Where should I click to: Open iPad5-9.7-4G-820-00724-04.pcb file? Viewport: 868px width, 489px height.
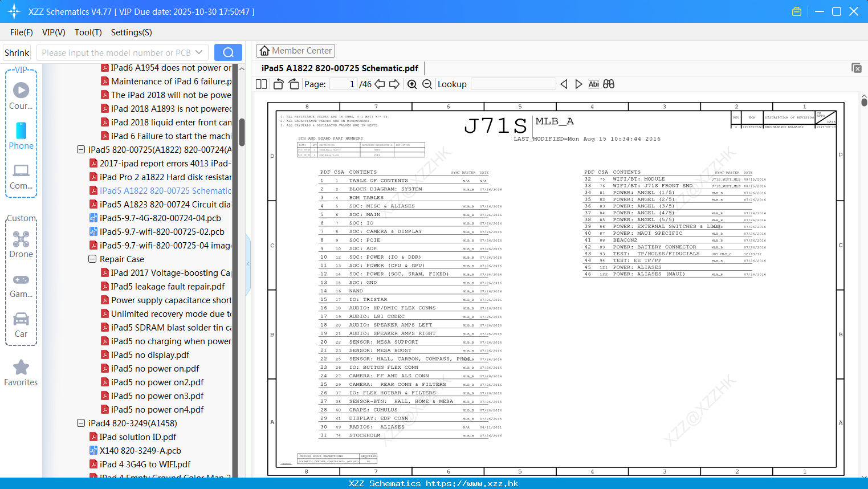pos(160,218)
